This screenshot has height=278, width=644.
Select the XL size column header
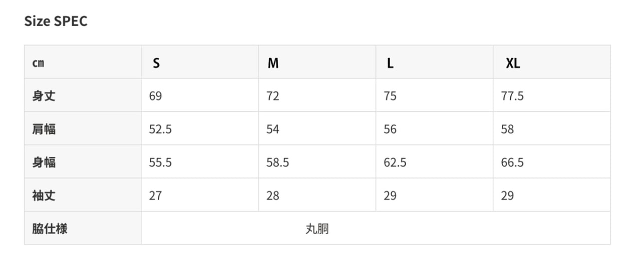click(x=513, y=63)
